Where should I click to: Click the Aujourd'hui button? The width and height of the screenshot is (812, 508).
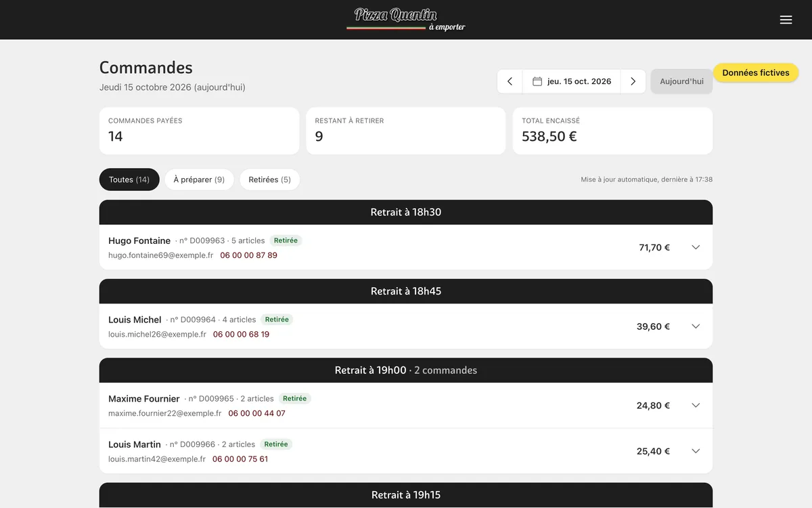[x=681, y=81]
